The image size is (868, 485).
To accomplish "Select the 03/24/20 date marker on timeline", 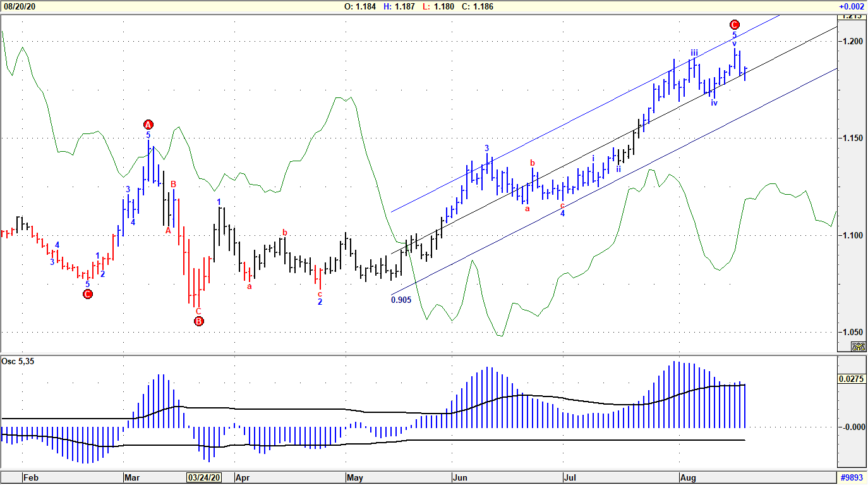I will (204, 478).
